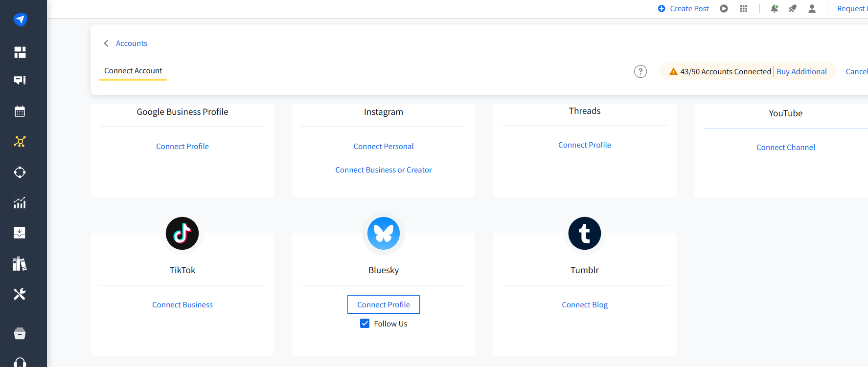The image size is (868, 367).
Task: Click Connect Blog under Tumblr
Action: 584,305
